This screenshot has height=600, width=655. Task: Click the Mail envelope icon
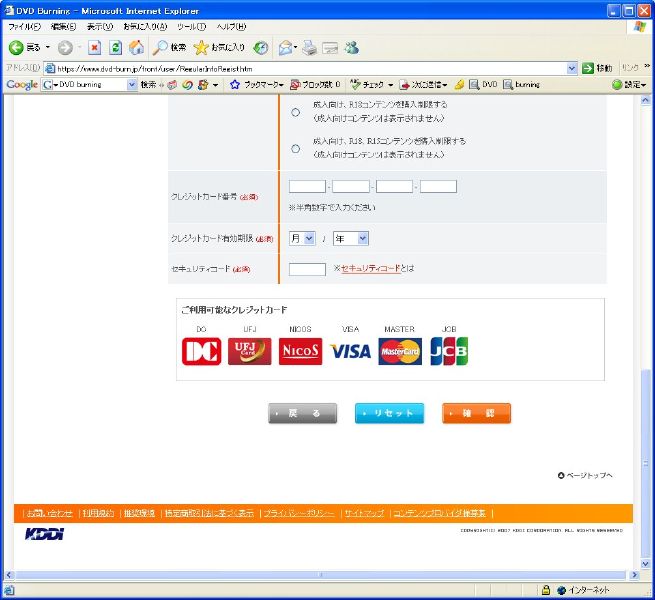[286, 48]
